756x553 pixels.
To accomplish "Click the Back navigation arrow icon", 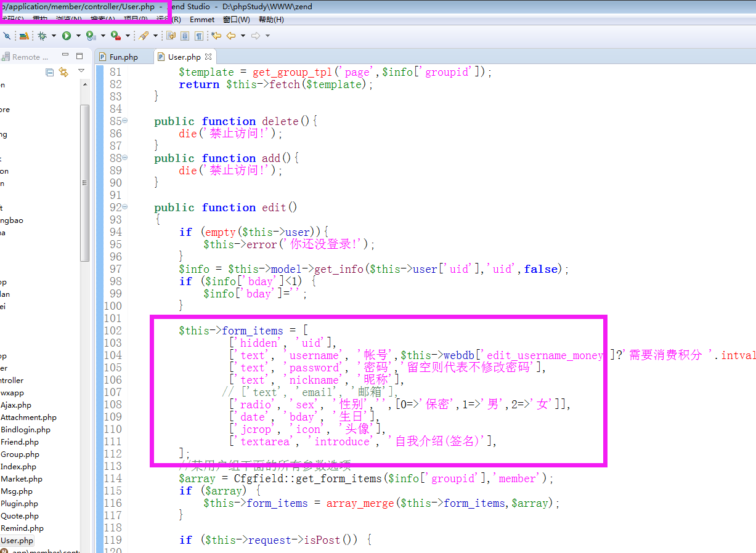I will [x=231, y=36].
